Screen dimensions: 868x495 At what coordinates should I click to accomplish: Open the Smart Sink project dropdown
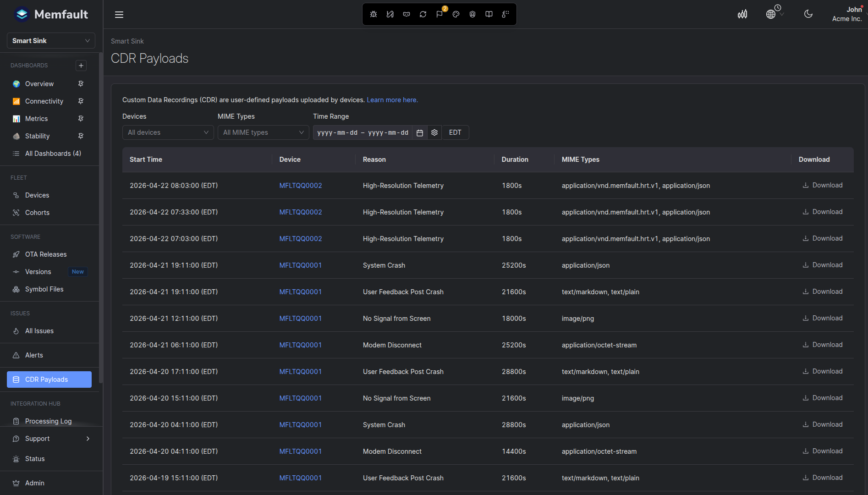(51, 41)
